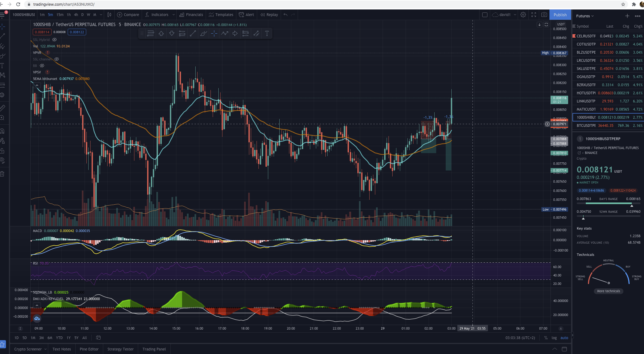Select the crosshair cursor tool in left sidebar
The image size is (644, 354).
(x=2, y=27)
